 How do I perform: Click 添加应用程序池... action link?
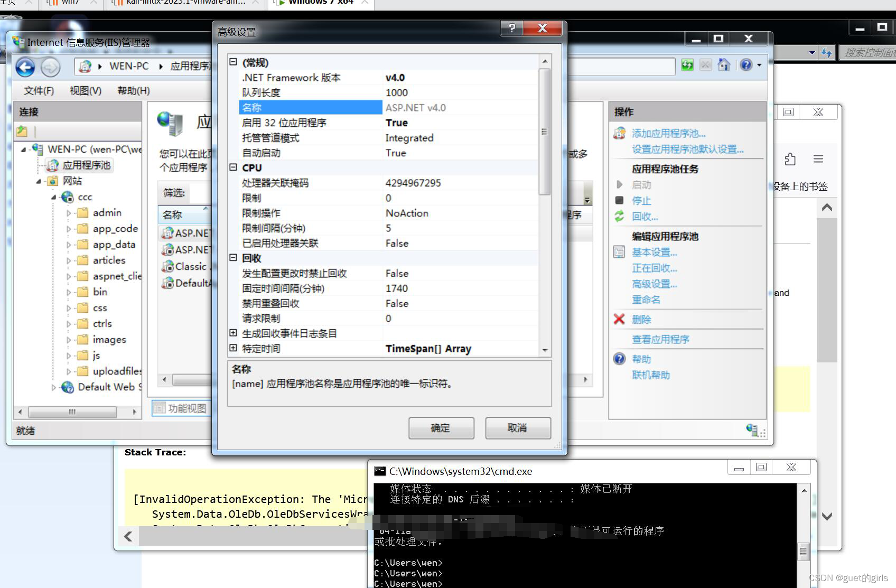[668, 134]
